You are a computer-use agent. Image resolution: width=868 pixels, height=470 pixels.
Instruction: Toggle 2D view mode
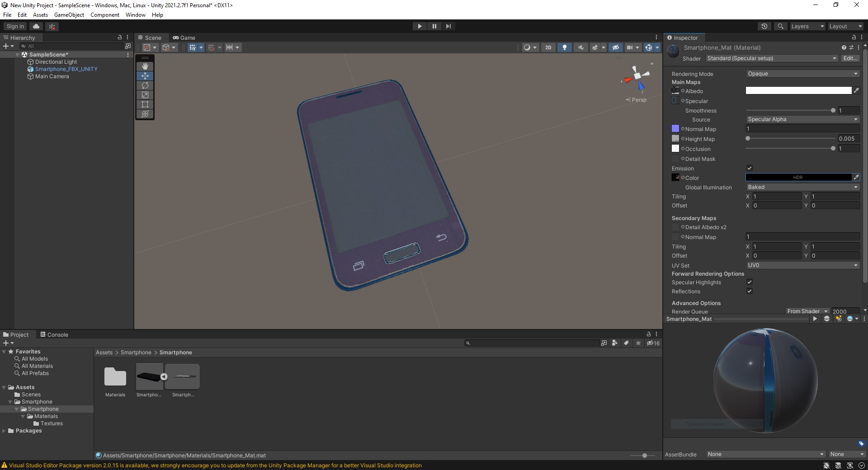[x=548, y=47]
